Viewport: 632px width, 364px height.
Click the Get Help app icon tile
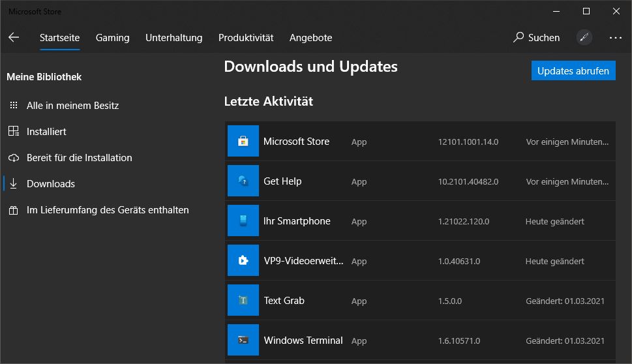[243, 181]
